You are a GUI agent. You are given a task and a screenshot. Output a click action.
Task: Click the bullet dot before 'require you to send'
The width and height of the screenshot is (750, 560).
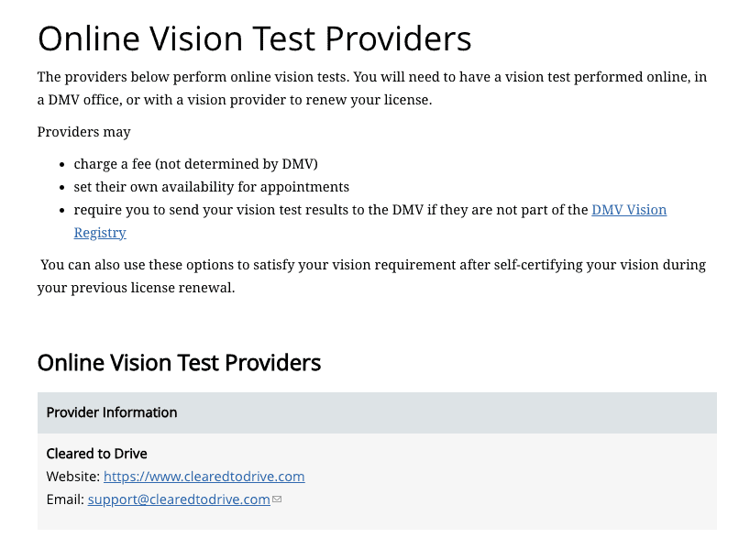click(x=61, y=211)
